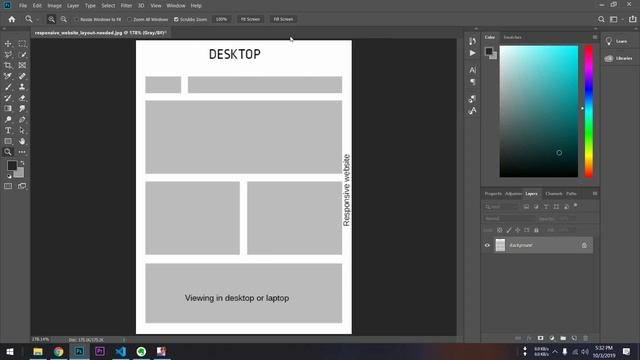Select the Rectangular Marquee tool
This screenshot has width=640, height=360.
click(22, 44)
